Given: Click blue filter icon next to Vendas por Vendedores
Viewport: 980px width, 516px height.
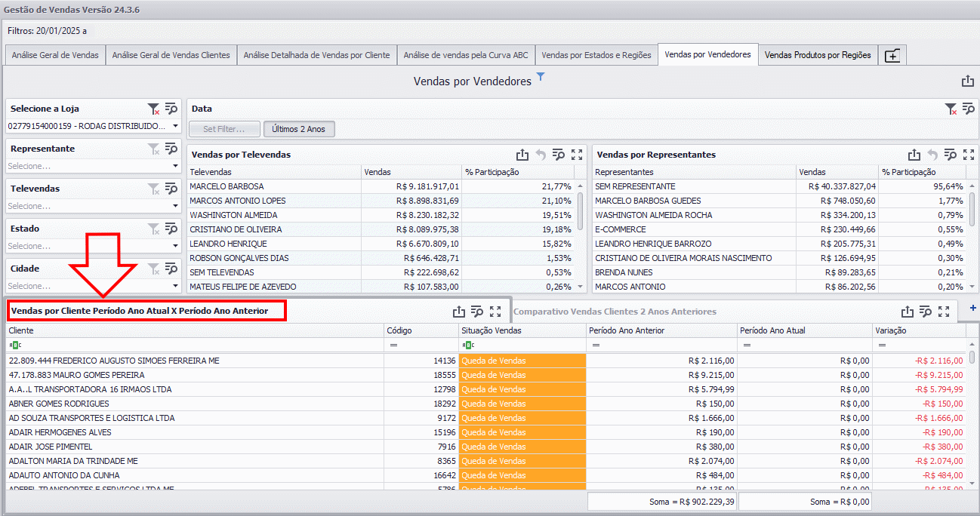Looking at the screenshot, I should click(541, 77).
